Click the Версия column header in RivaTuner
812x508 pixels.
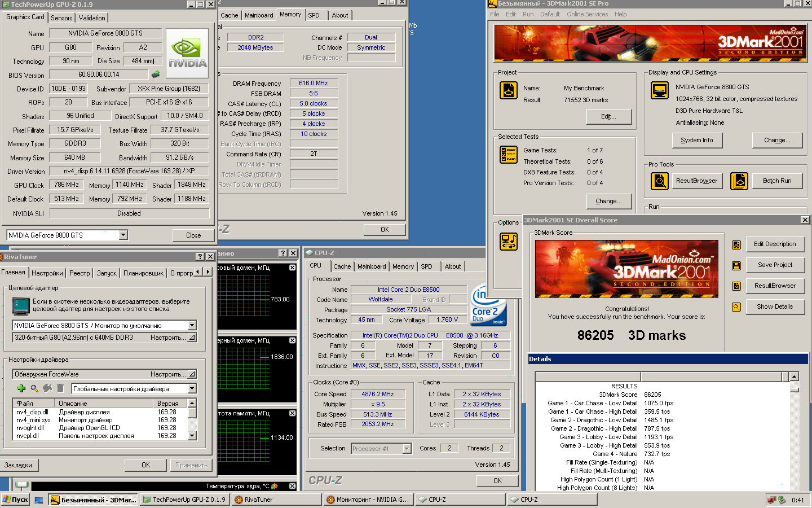[x=170, y=403]
